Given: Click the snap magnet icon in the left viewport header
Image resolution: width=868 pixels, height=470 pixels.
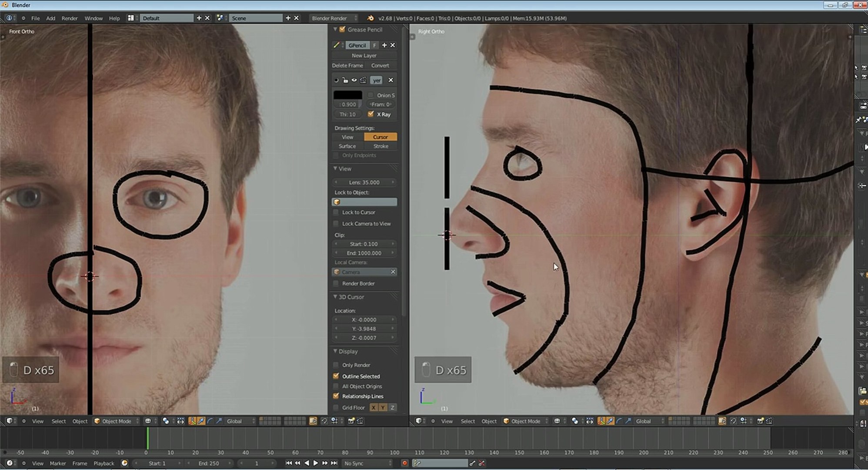Looking at the screenshot, I should [x=324, y=421].
